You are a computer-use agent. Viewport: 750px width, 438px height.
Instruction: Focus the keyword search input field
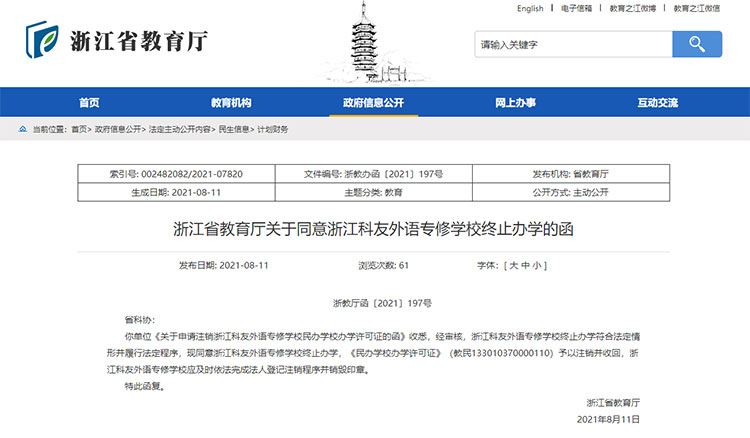coord(574,44)
